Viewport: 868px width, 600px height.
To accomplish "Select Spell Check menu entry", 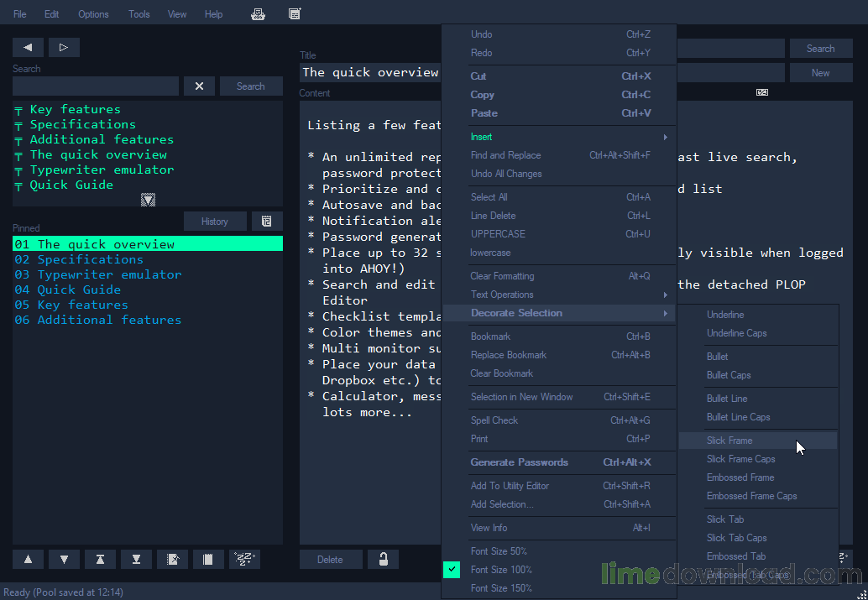I will pyautogui.click(x=559, y=420).
